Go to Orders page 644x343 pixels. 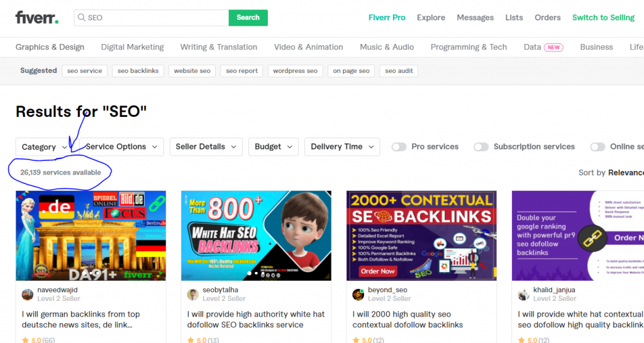(x=548, y=18)
